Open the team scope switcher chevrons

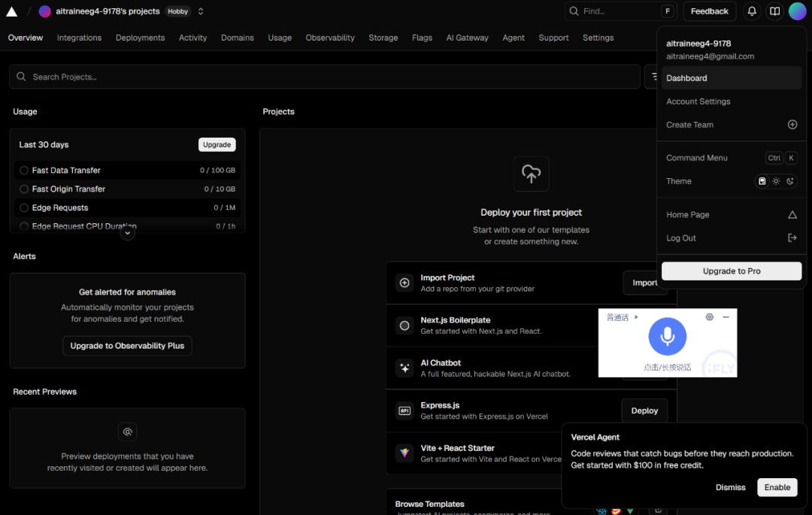point(201,11)
